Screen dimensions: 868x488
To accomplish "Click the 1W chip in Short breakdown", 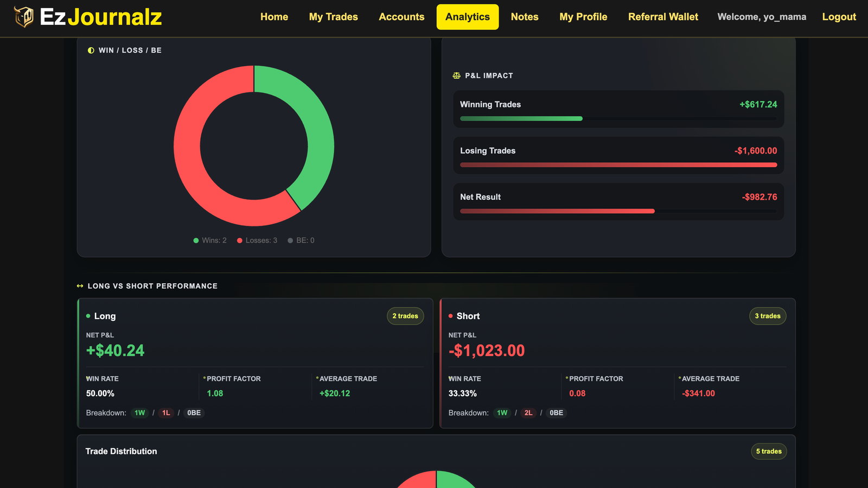I will point(502,413).
